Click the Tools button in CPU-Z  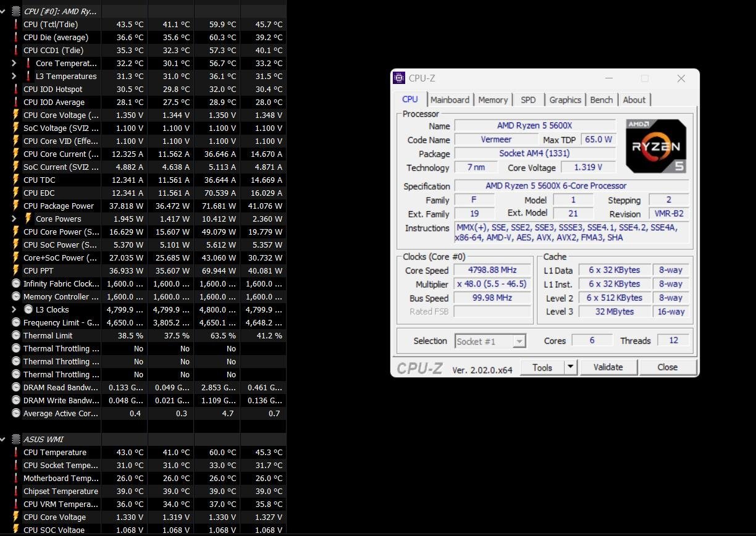pyautogui.click(x=542, y=367)
